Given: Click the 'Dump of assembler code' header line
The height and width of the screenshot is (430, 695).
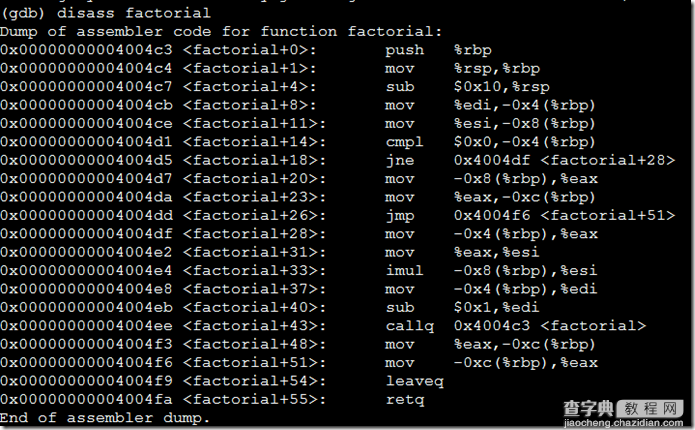Looking at the screenshot, I should coord(221,31).
